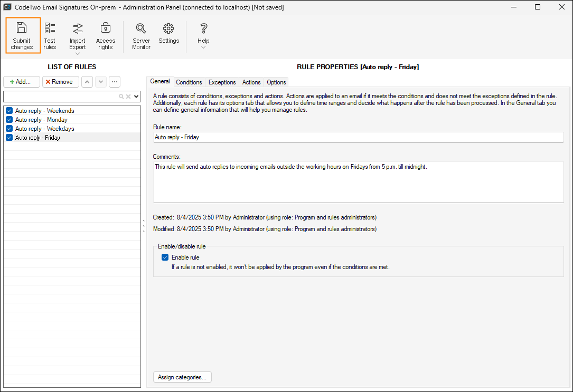Click into the Rule name text field

[358, 137]
